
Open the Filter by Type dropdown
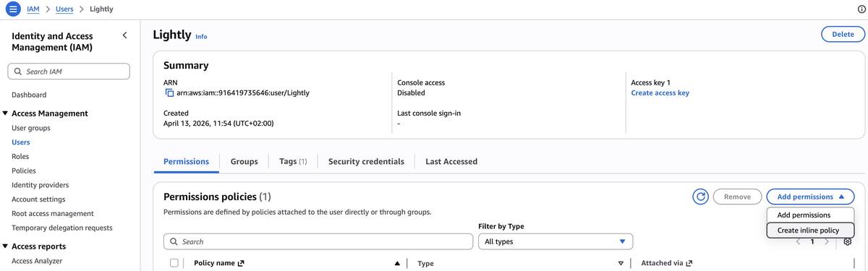pos(556,241)
